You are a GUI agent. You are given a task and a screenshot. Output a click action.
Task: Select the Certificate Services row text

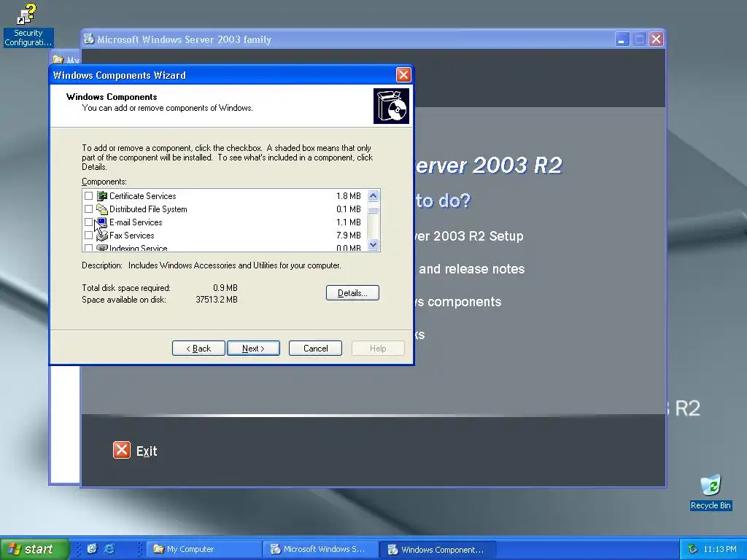coord(142,195)
